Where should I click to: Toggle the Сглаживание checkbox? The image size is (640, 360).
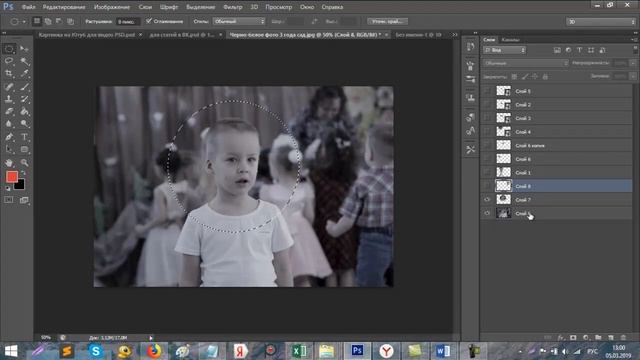point(149,21)
